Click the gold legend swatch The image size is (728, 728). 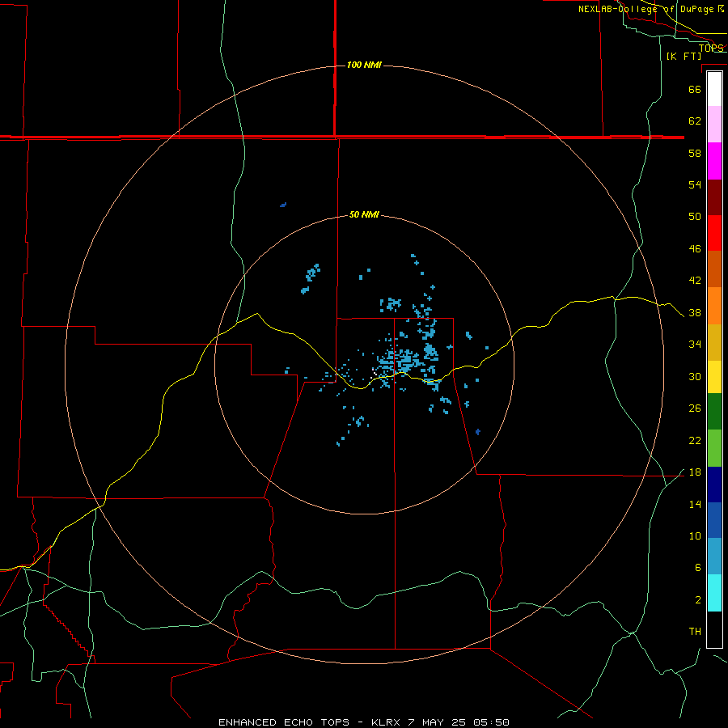click(714, 342)
